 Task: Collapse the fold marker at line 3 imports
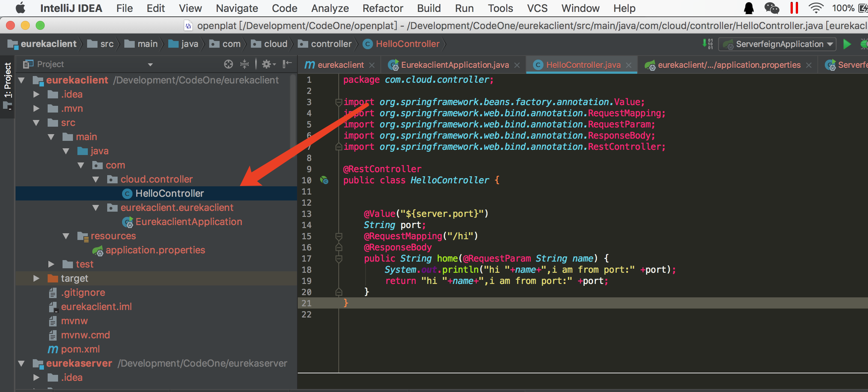(339, 102)
